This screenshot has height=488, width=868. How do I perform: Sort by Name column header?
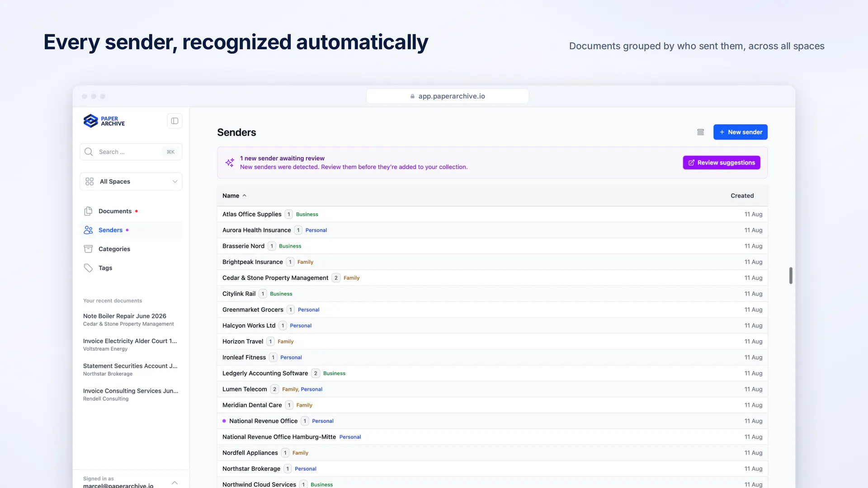(234, 196)
